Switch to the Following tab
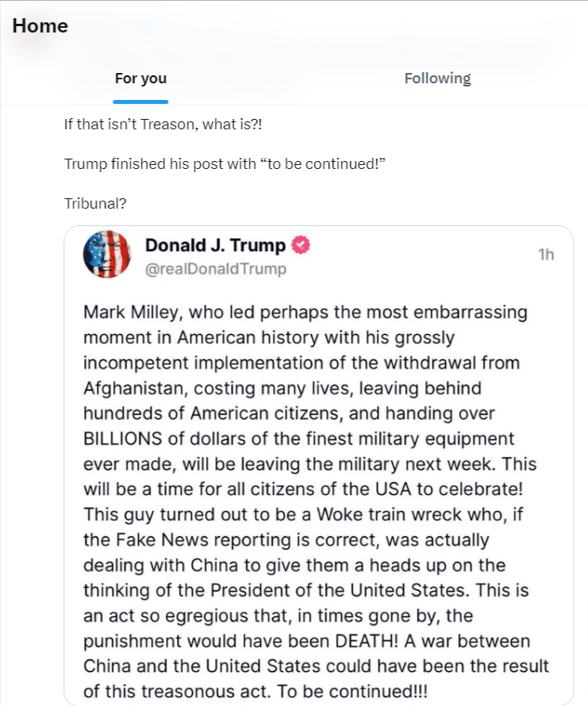This screenshot has width=588, height=706. (437, 78)
